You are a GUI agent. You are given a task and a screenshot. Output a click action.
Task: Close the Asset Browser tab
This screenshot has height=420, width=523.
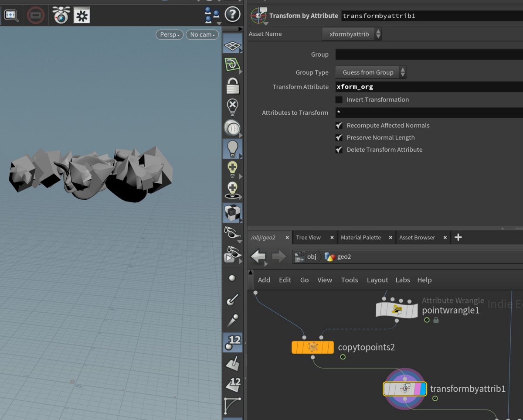[445, 237]
